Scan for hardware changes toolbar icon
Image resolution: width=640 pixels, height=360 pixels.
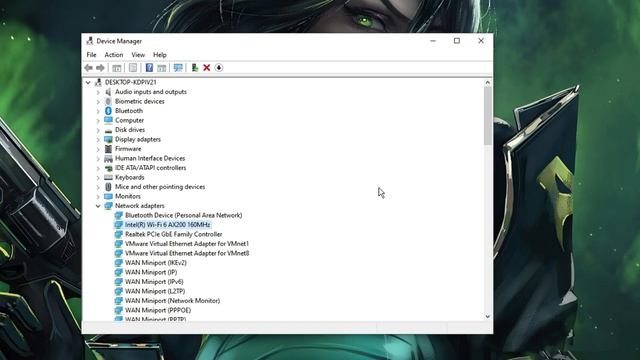click(178, 68)
